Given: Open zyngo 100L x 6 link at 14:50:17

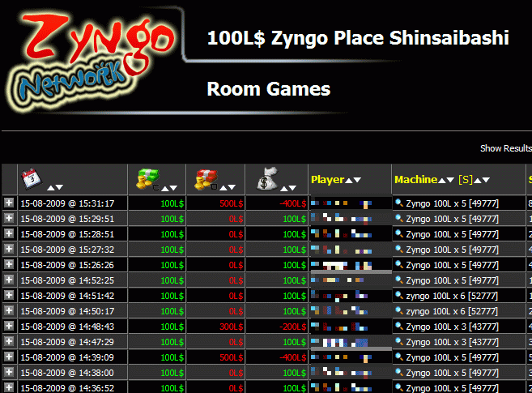Looking at the screenshot, I should click(452, 311).
